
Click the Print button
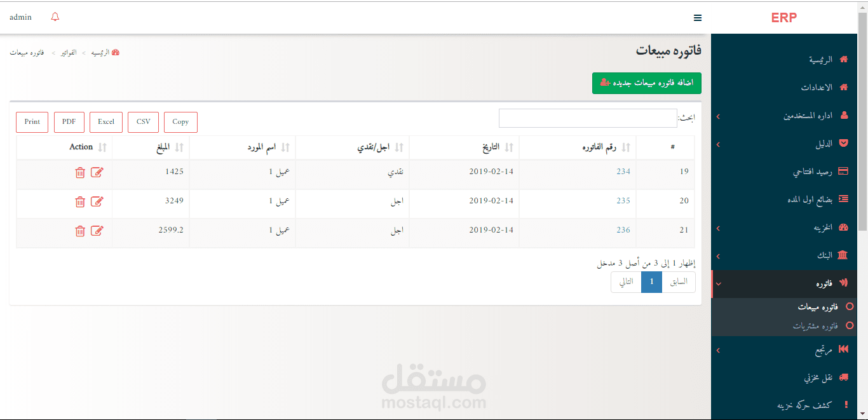(32, 122)
